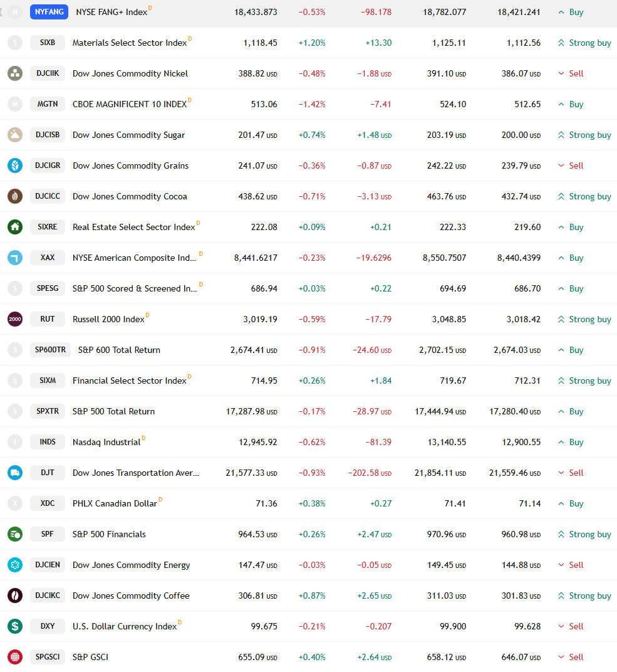Viewport: 617px width, 672px height.
Task: Click the SPGSCI ticker badge
Action: pos(48,657)
